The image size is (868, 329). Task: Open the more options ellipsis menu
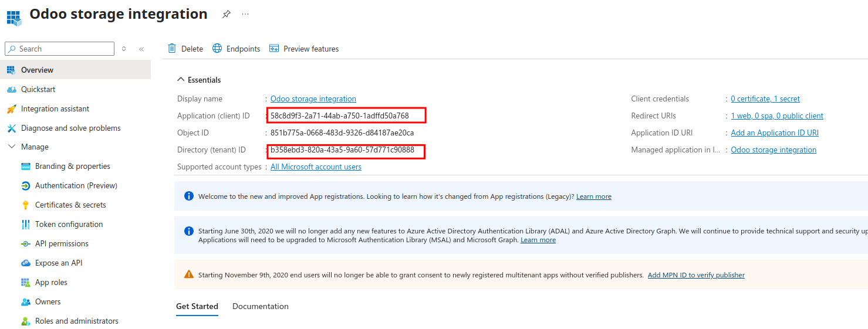coord(245,14)
